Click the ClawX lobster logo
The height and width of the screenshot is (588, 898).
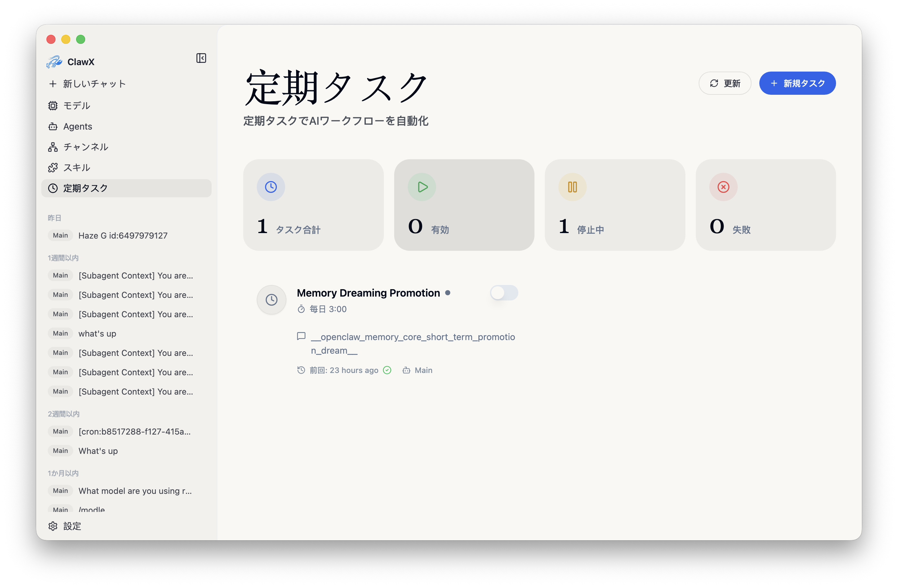point(54,62)
